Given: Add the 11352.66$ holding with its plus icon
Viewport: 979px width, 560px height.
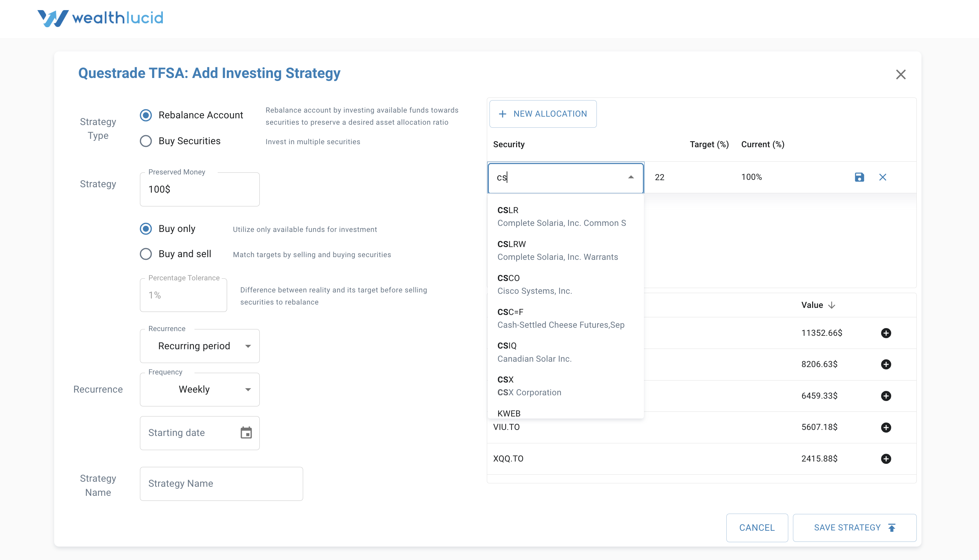Looking at the screenshot, I should (886, 333).
